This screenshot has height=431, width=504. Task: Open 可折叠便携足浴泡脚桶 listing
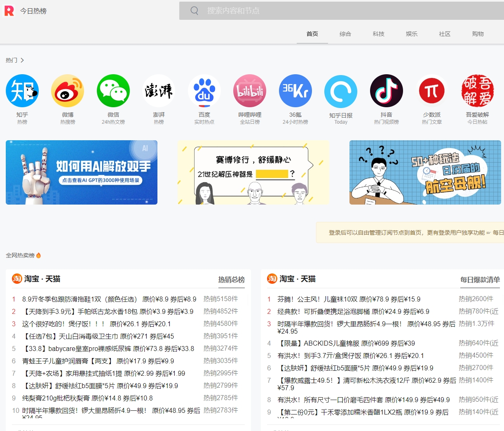[x=353, y=311]
